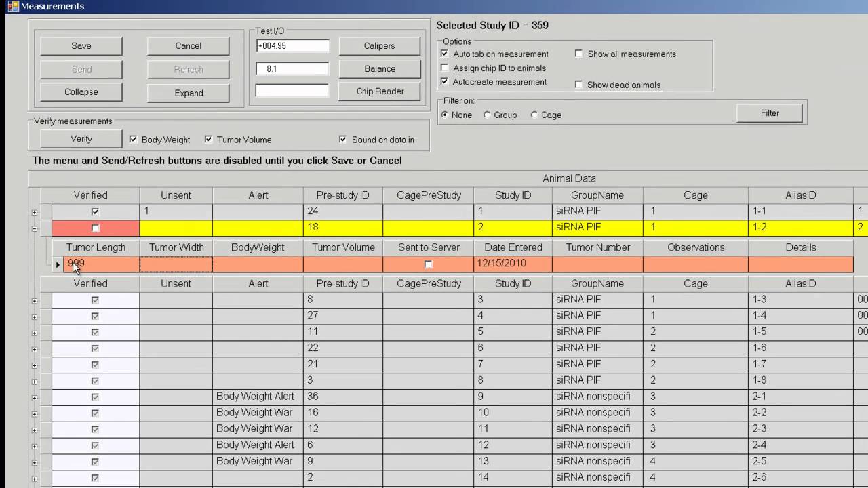Open the Calipers test input
868x488 pixels.
pyautogui.click(x=379, y=46)
